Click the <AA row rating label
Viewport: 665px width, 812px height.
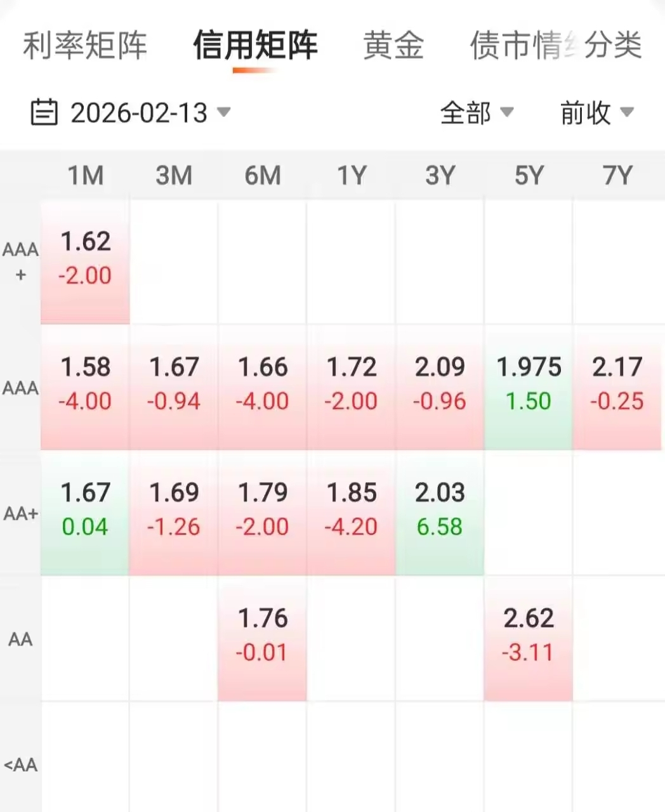point(20,764)
